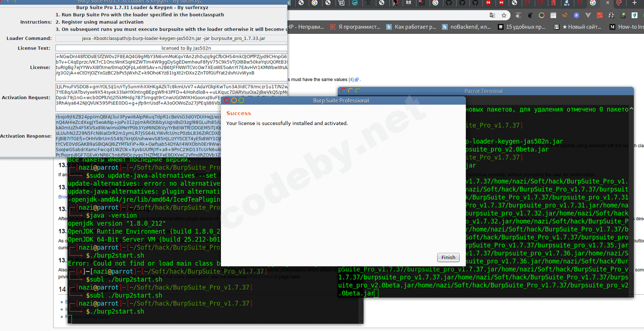Image resolution: width=644 pixels, height=331 pixels.
Task: Click "psuite_pro_v2.0beta.jar" in the rear terminal
Action: coord(507,149)
